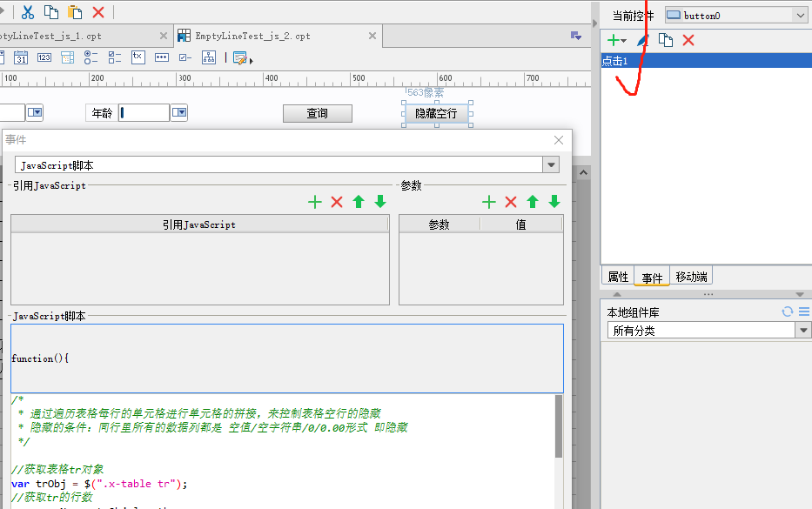Screen dimensions: 812x509
Task: Click the 年龄 input field
Action: tap(144, 113)
